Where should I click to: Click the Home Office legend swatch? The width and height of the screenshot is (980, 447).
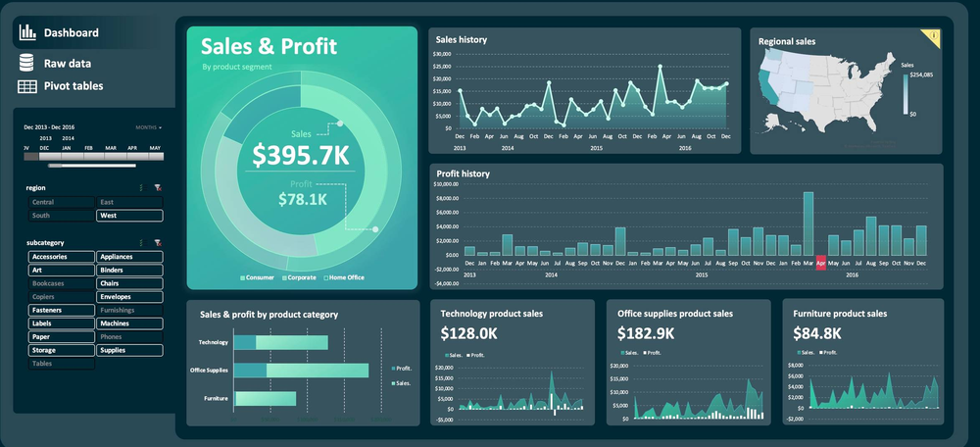[x=325, y=277]
